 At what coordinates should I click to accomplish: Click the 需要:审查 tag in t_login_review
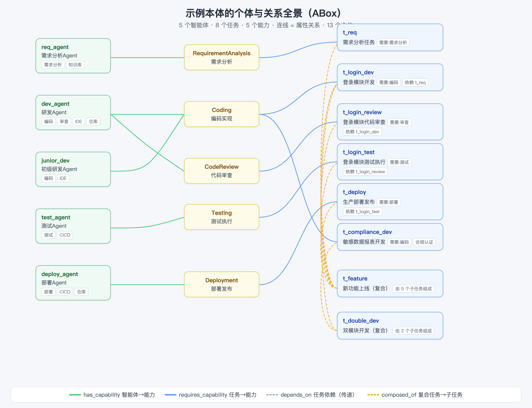[x=399, y=122]
